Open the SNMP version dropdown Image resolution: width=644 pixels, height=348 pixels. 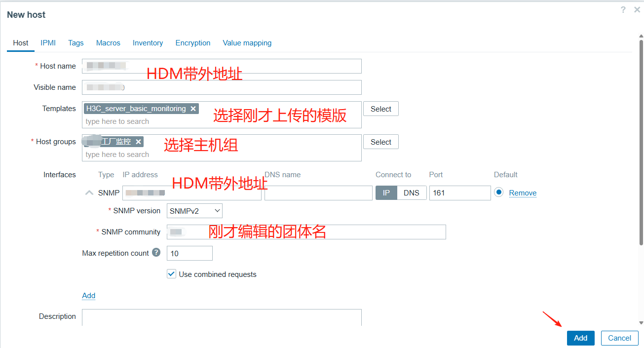[194, 211]
